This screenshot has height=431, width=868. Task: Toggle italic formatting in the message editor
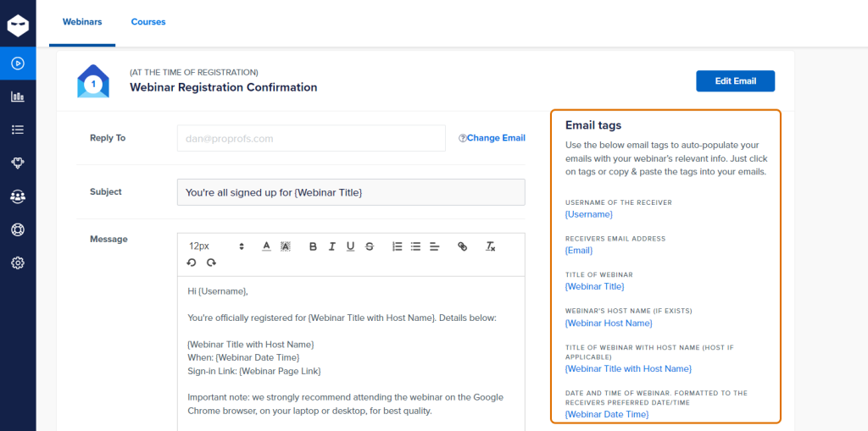[x=331, y=246]
